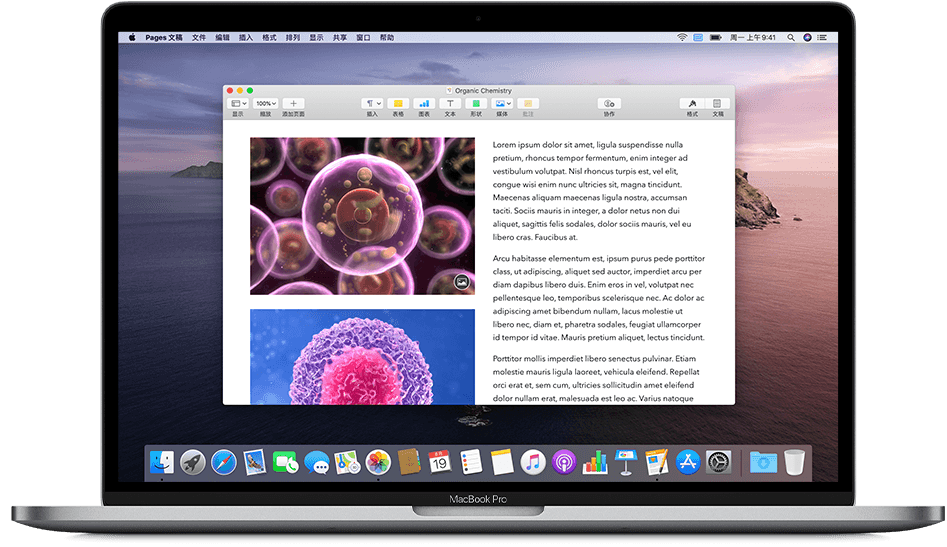Open the 插入 menu in menu bar
The image size is (947, 547).
click(x=246, y=37)
